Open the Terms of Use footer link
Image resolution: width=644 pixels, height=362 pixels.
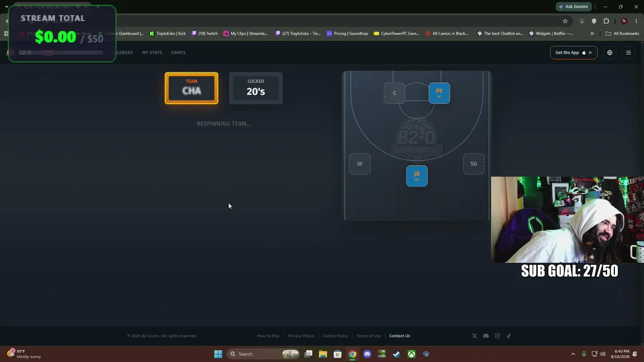(368, 336)
